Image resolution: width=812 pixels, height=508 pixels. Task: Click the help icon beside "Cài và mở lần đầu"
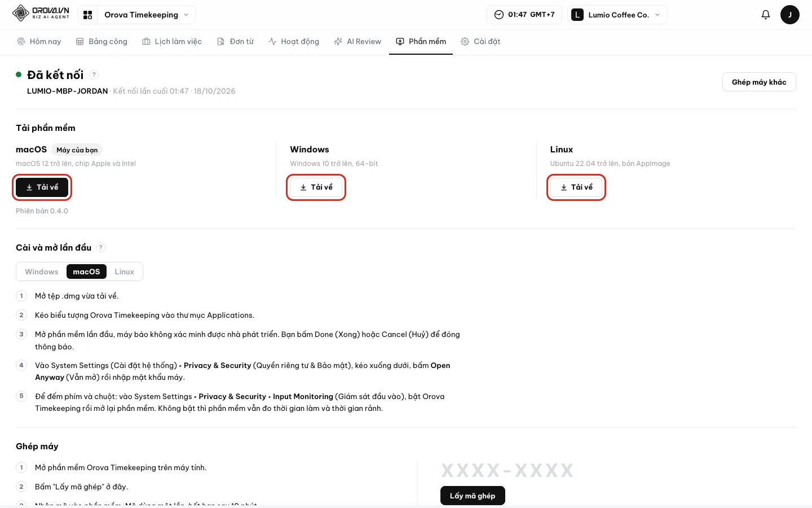tap(101, 247)
